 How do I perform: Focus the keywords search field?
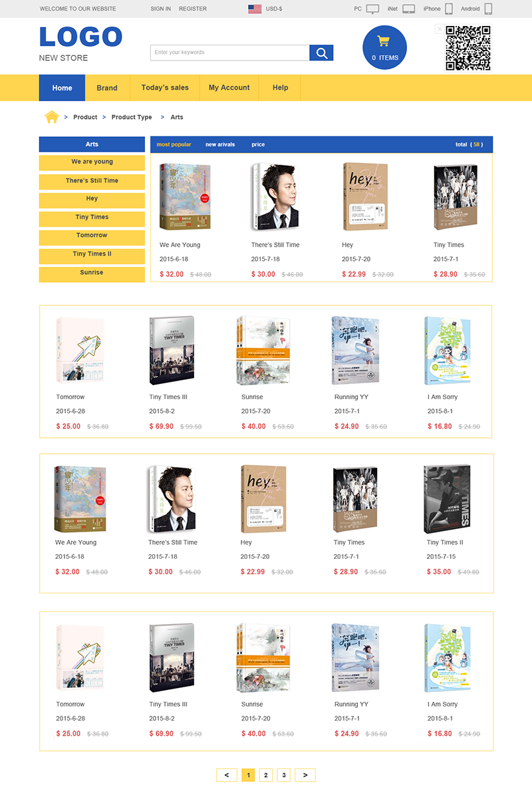pos(229,53)
